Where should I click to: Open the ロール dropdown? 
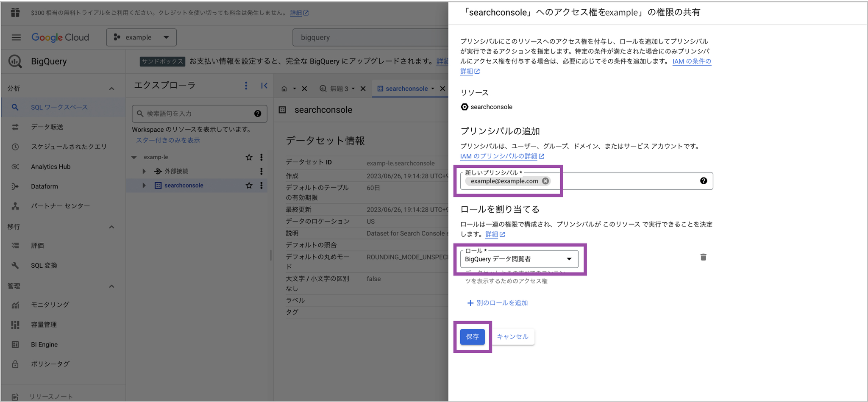[x=519, y=259]
